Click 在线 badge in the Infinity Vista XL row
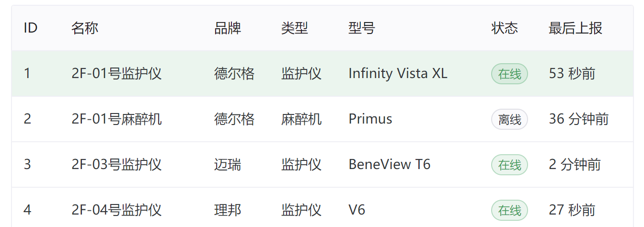The image size is (644, 227). pos(509,74)
